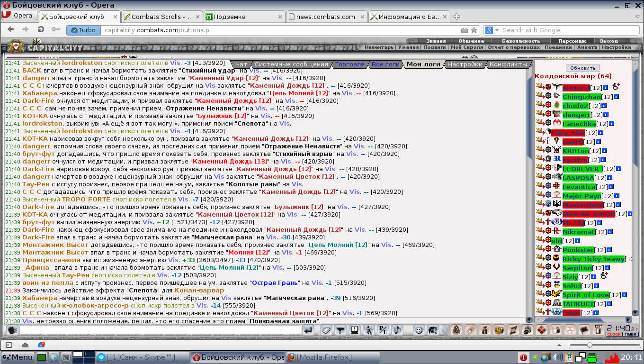Switch to the Skype window in taskbar
Screen dimensions: 644x364
[x=142, y=357]
